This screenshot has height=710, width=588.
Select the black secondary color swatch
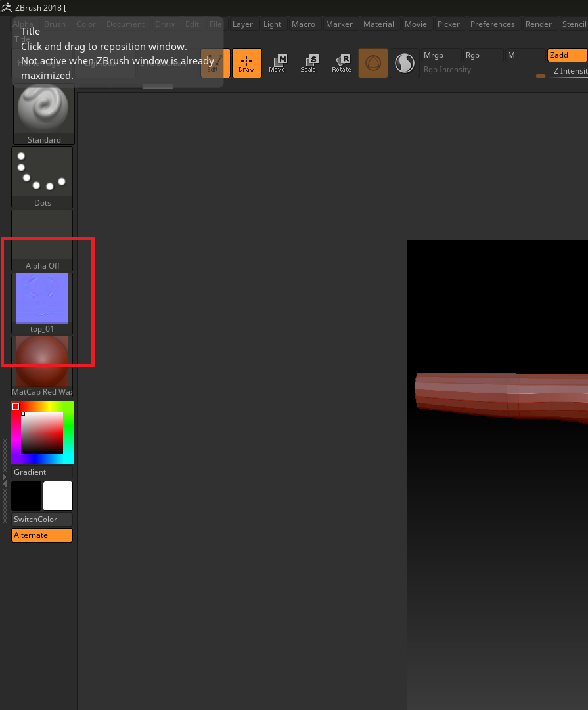pyautogui.click(x=26, y=496)
